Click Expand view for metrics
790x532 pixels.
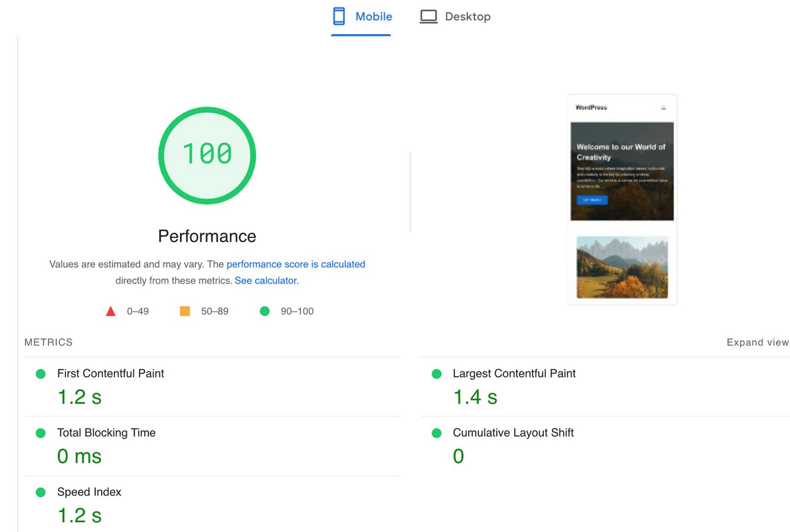[758, 342]
